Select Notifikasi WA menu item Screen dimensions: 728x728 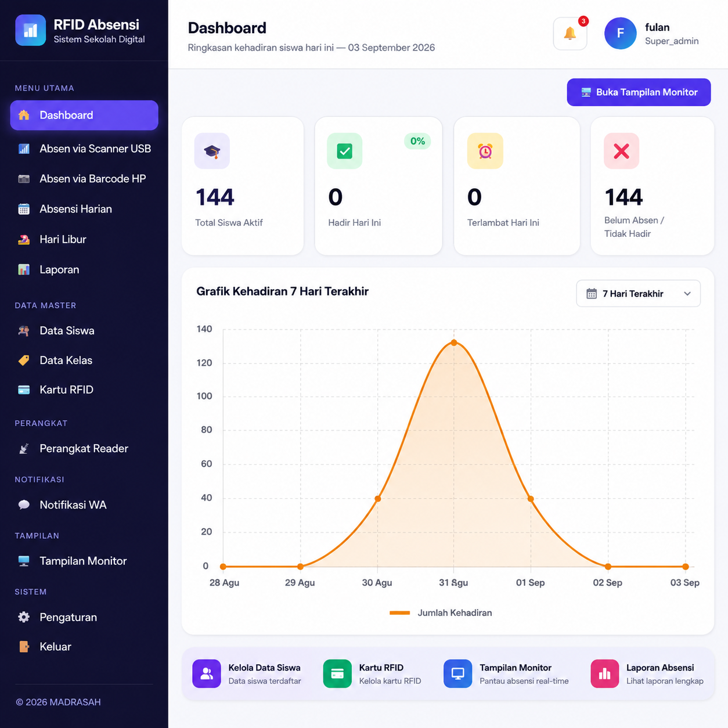(x=84, y=504)
